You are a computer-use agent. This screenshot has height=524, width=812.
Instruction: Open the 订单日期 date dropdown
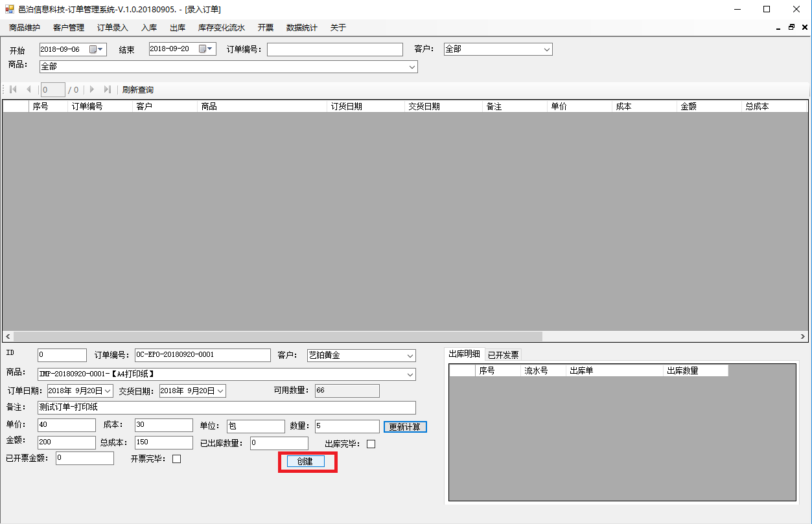click(108, 391)
